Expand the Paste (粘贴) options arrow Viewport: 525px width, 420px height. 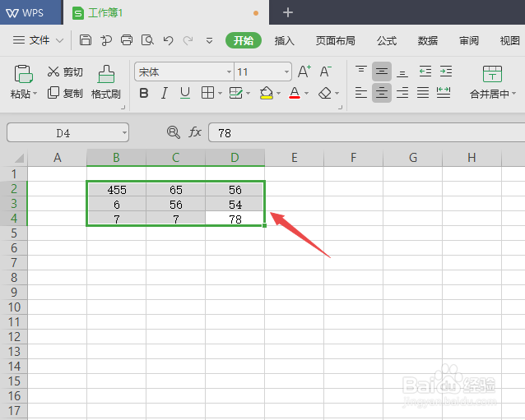coord(35,94)
